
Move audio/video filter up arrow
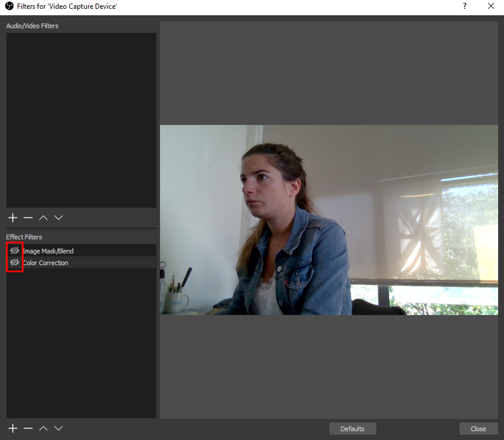[44, 218]
